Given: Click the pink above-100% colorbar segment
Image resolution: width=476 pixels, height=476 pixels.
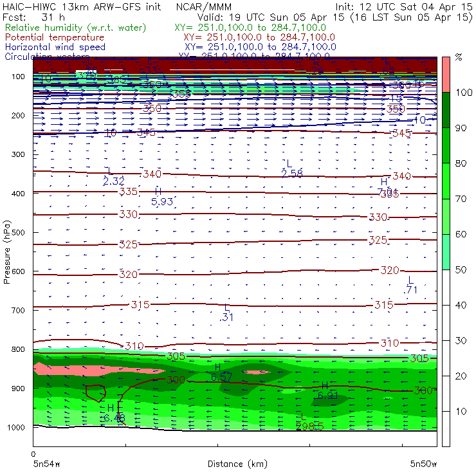Looking at the screenshot, I should click(446, 75).
